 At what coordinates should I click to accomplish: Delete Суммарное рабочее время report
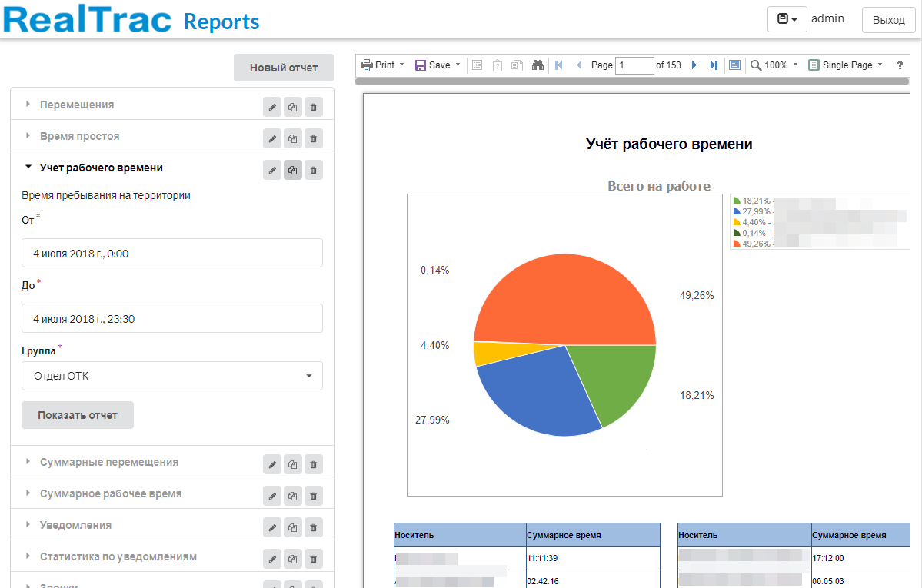(x=314, y=496)
